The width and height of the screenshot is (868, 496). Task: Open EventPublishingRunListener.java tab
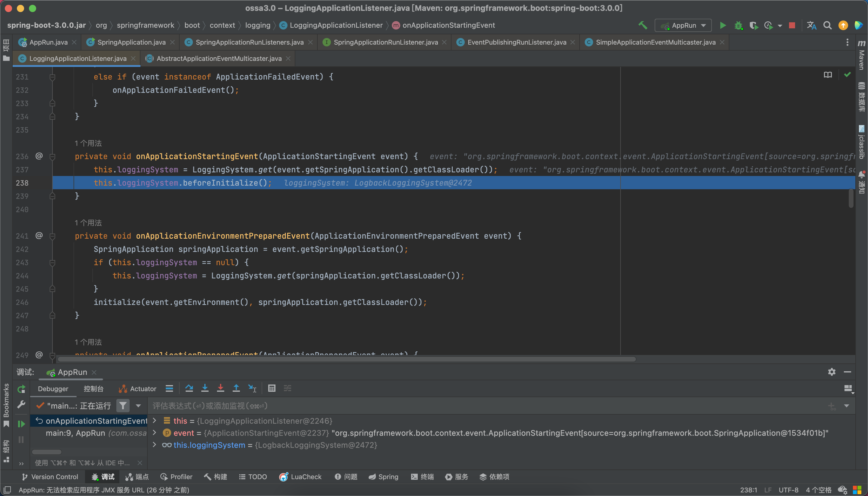pyautogui.click(x=517, y=42)
